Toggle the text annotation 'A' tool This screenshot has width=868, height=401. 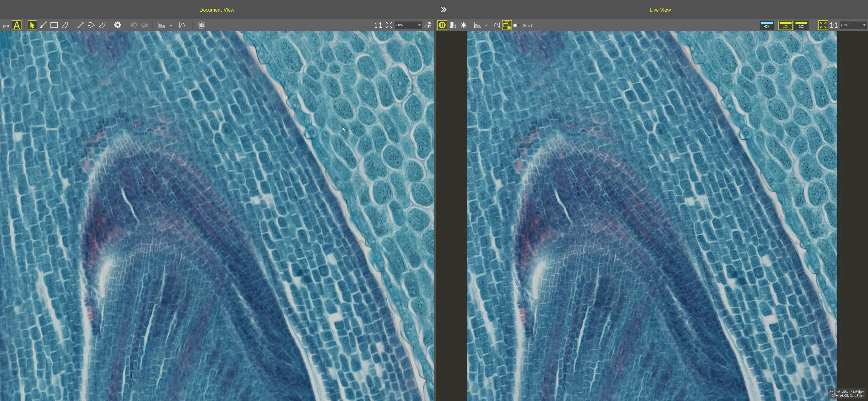tap(16, 25)
